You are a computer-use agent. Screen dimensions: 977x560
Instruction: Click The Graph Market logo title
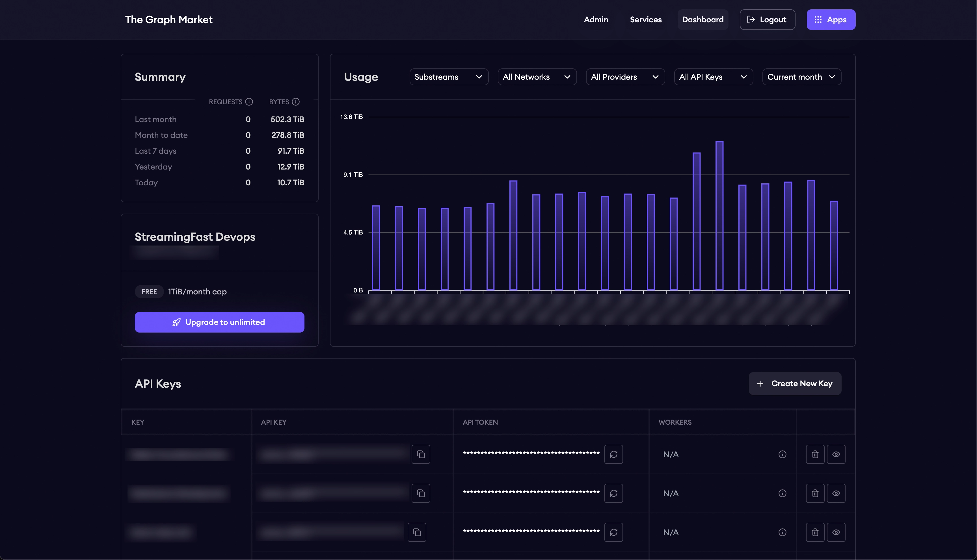[x=168, y=19]
